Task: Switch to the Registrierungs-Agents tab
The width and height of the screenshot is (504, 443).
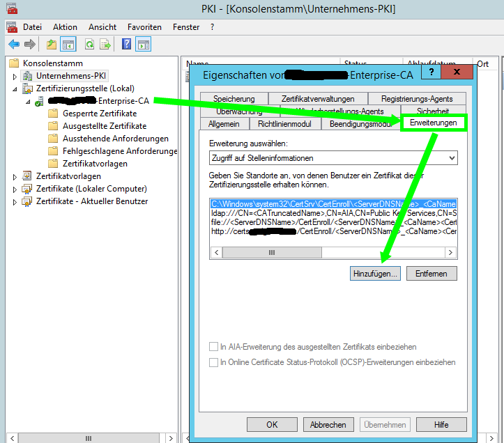Action: 417,99
